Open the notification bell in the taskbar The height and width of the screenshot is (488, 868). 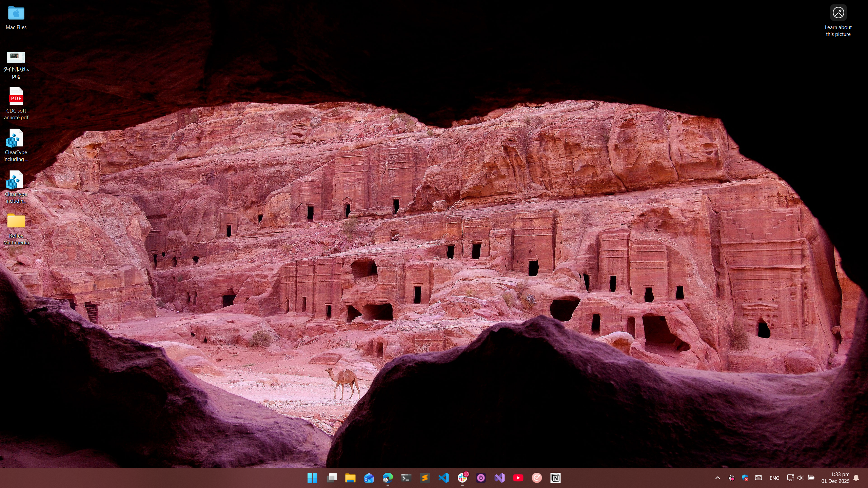(856, 478)
